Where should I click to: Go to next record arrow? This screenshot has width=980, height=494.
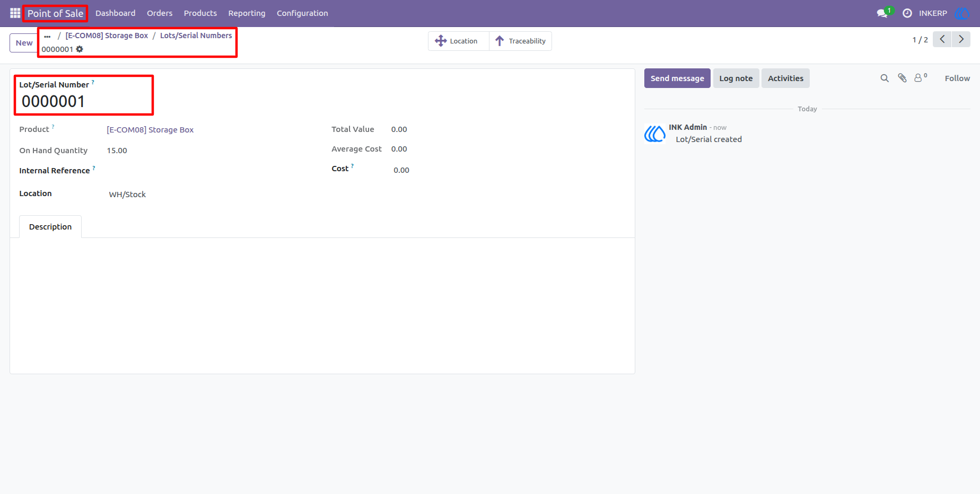[x=961, y=39]
